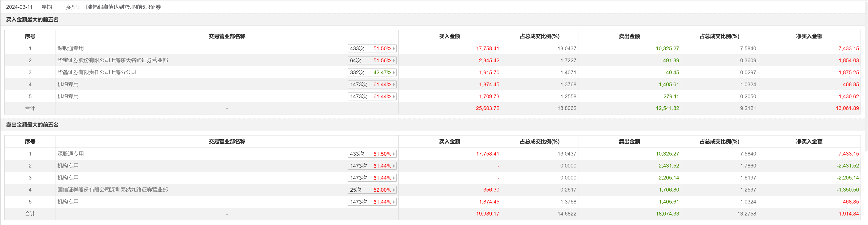This screenshot has width=868, height=225.
Task: Expand the 1473次 badge in buy table row 5
Action: pyautogui.click(x=394, y=97)
